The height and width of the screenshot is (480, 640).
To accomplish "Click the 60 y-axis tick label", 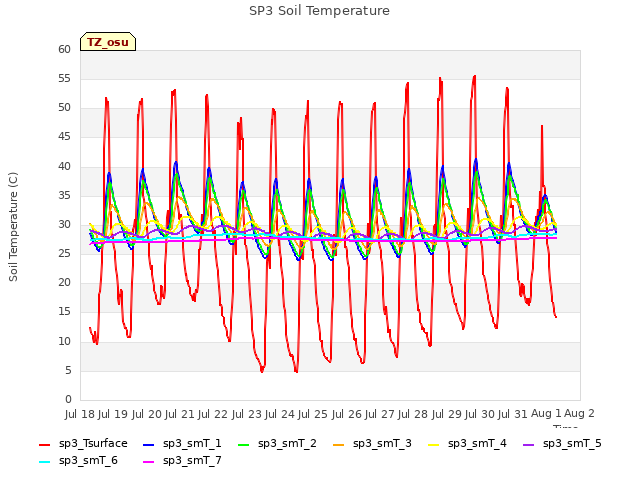I will (64, 49).
